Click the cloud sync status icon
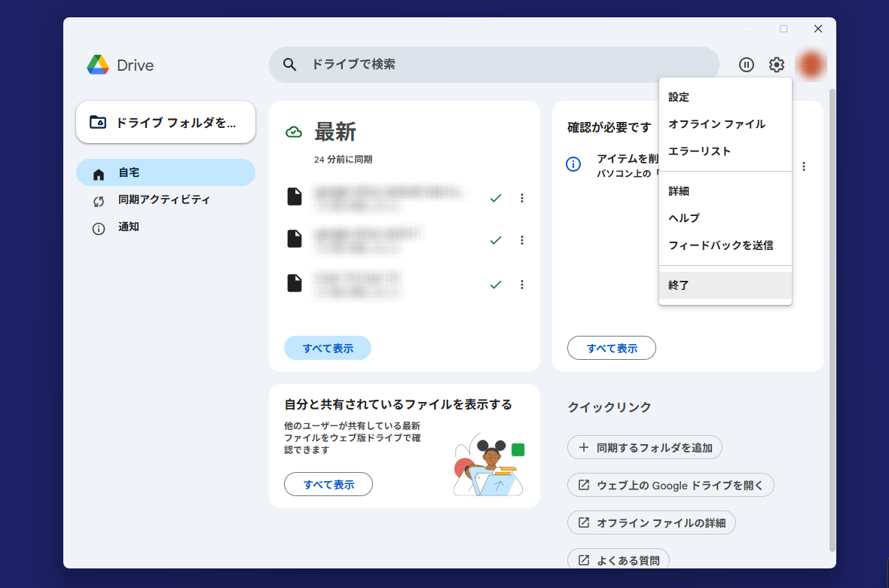Viewport: 889px width, 588px height. [x=294, y=133]
